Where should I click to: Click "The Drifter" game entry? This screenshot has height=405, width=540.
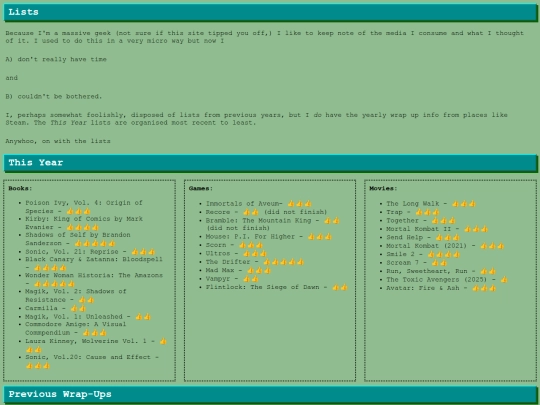point(255,262)
